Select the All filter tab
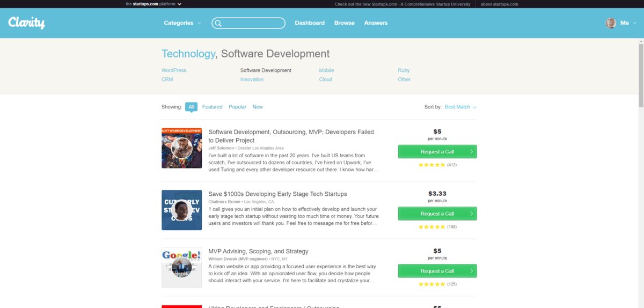644x308 pixels. pyautogui.click(x=191, y=107)
